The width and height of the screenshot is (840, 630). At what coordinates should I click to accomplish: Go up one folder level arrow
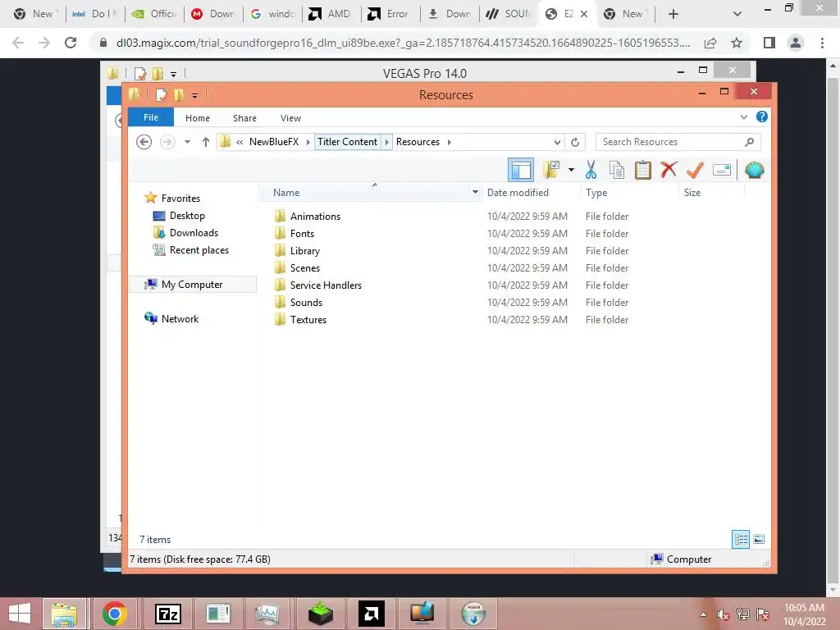[205, 142]
